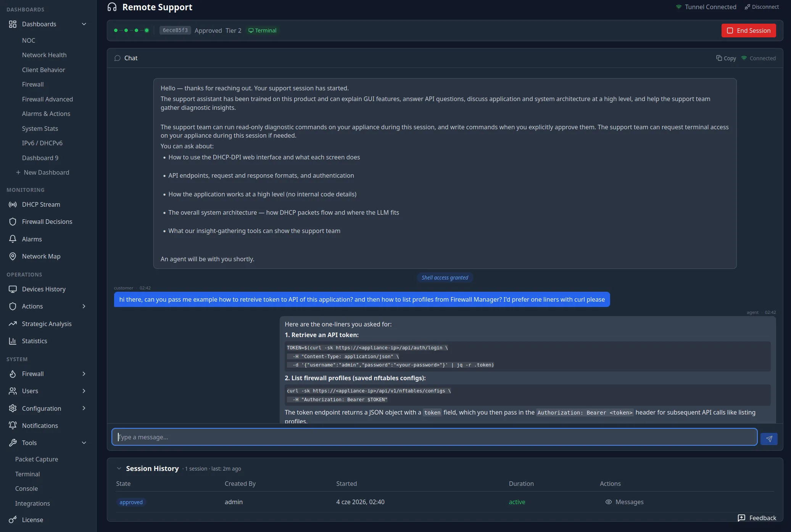This screenshot has height=532, width=791.
Task: Click the Chat speech bubble icon
Action: point(118,58)
